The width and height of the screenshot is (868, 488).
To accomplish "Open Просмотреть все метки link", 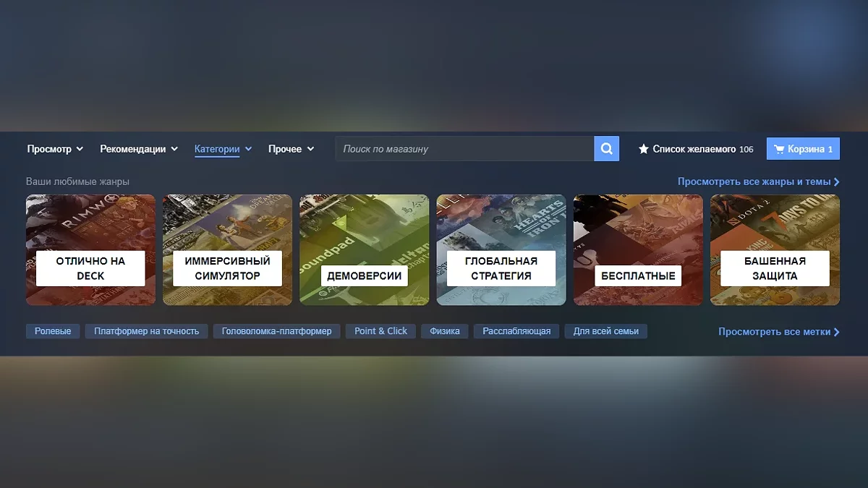I will [x=779, y=332].
